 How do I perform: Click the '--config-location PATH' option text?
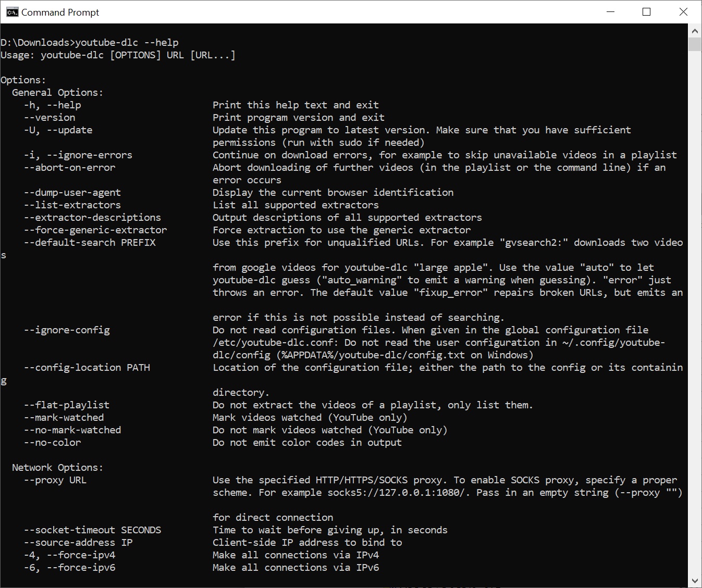87,368
